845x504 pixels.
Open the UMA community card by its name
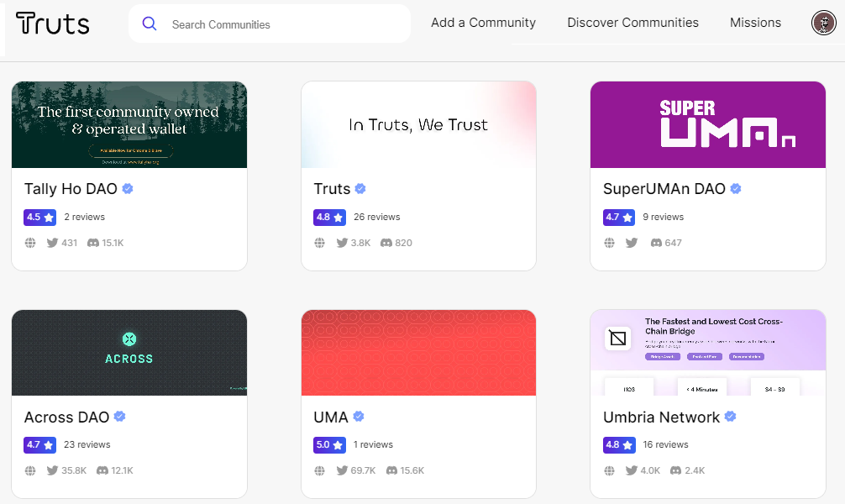328,417
